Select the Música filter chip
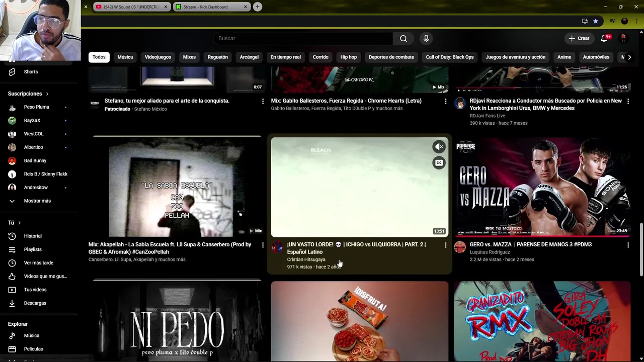 point(125,57)
